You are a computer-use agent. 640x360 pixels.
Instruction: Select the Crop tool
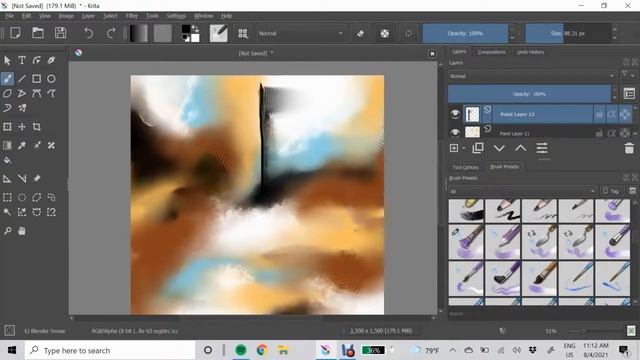tap(36, 127)
